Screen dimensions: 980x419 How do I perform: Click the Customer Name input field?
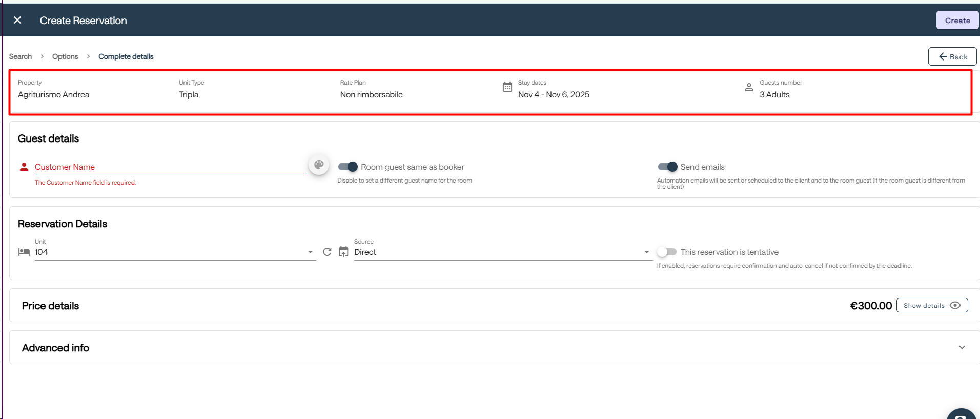pos(169,167)
